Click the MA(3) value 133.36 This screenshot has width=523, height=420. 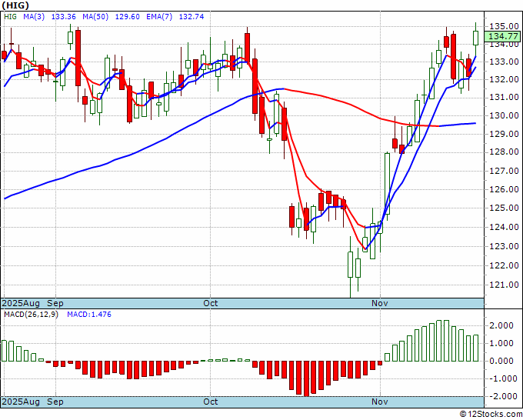63,16
